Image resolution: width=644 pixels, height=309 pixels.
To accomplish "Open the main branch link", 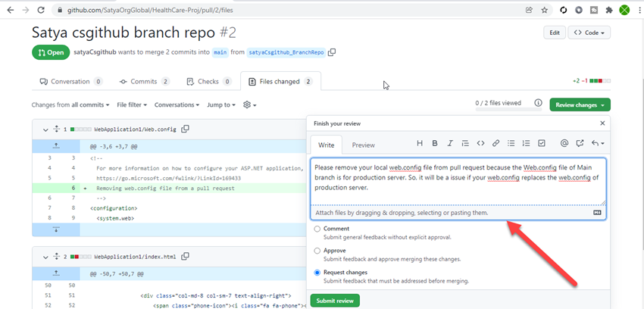I will [220, 52].
